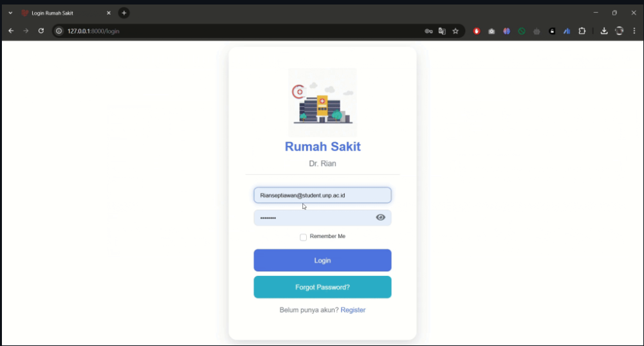Click the blue Login button

pos(322,260)
